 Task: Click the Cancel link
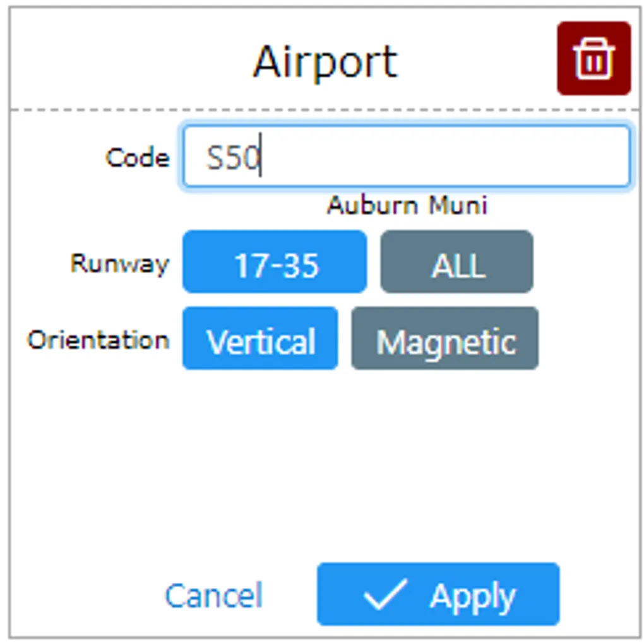(213, 595)
